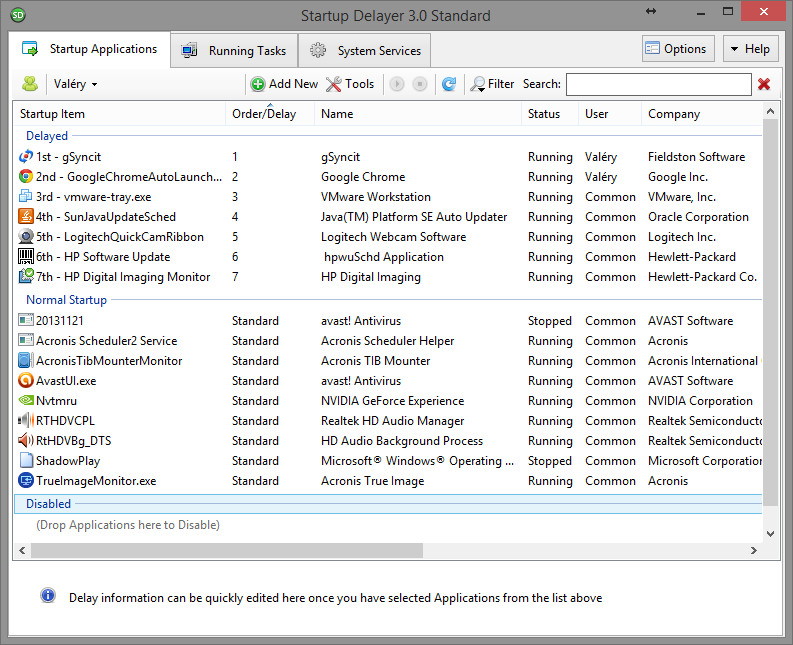Click the RTHDVCPL speaker icon
The width and height of the screenshot is (793, 645).
coord(26,420)
